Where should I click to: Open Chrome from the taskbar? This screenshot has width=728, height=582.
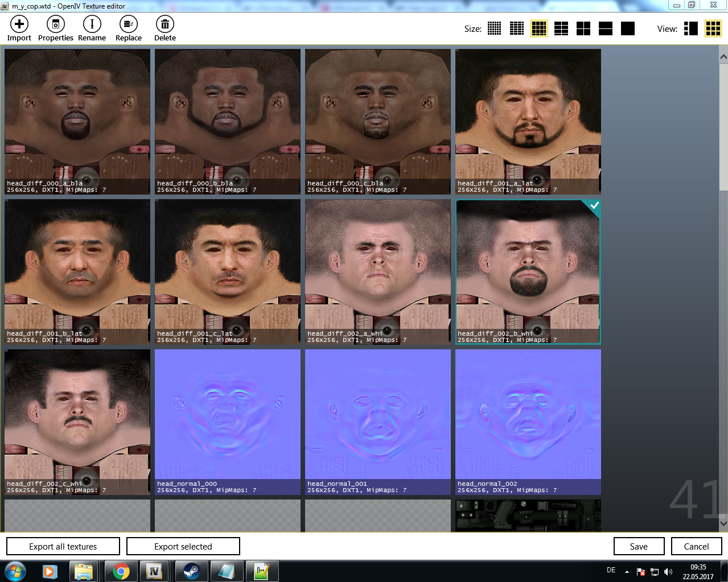click(x=121, y=571)
